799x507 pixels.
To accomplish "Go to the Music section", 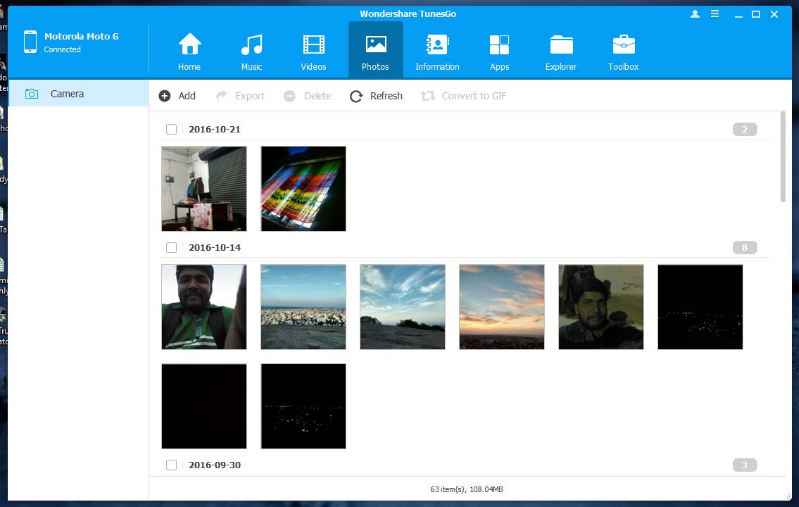I will tap(252, 45).
